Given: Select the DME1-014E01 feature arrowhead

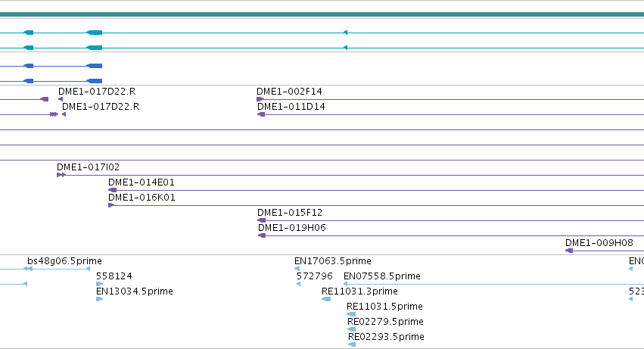Looking at the screenshot, I should (x=112, y=190).
